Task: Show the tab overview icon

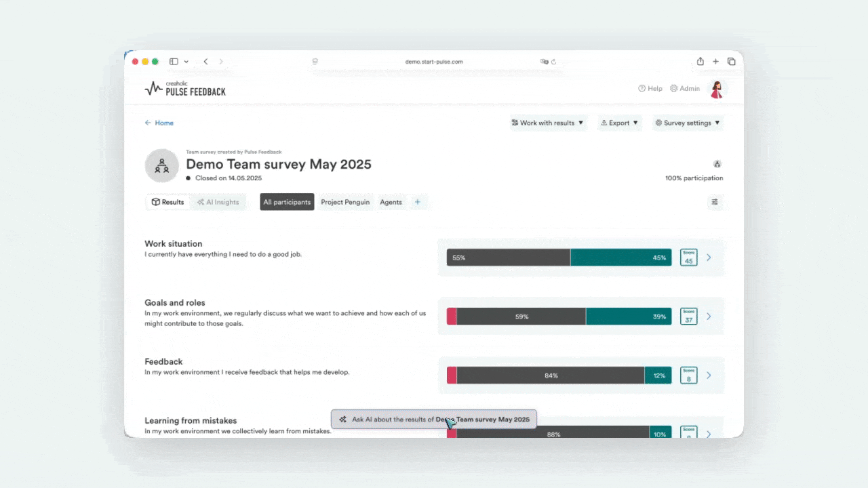Action: pos(732,62)
